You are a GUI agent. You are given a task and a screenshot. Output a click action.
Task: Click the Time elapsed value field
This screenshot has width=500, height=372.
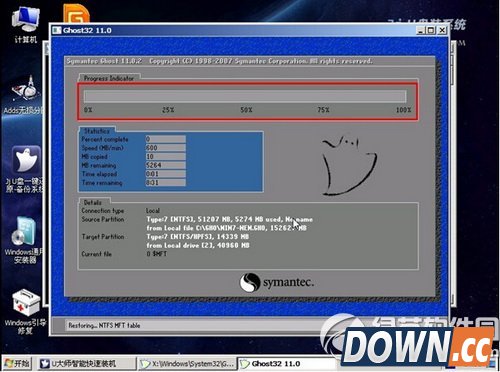pos(165,174)
